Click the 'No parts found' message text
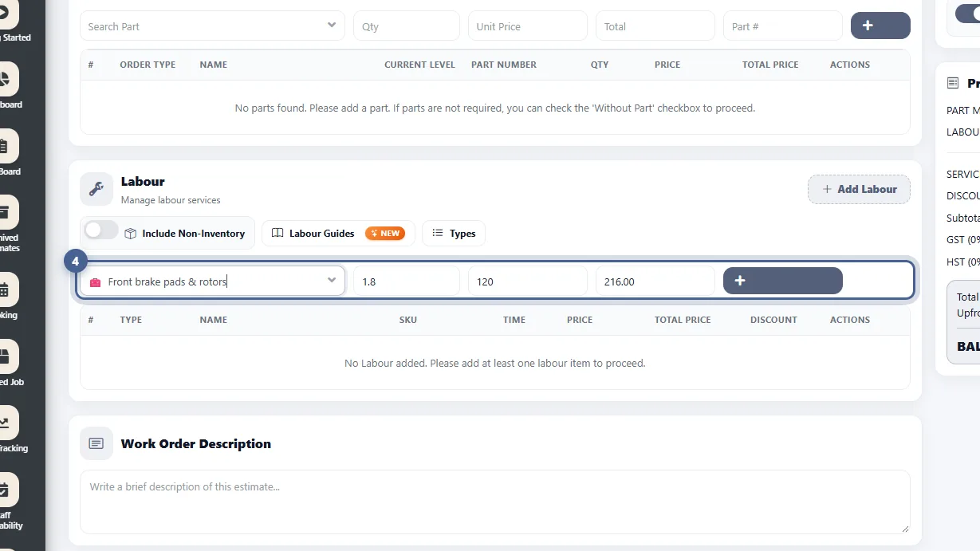Image resolution: width=980 pixels, height=551 pixels. point(495,108)
